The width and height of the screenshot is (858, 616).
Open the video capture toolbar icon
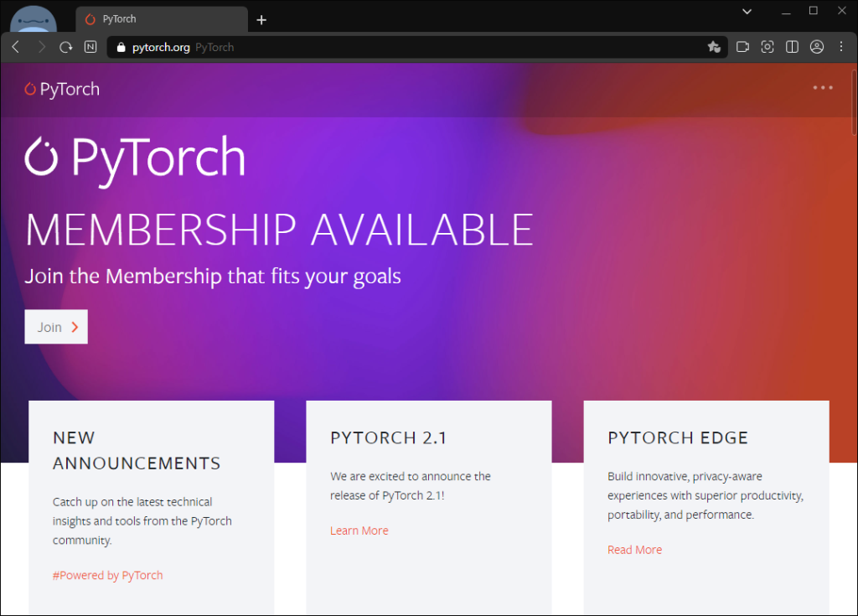pos(742,47)
